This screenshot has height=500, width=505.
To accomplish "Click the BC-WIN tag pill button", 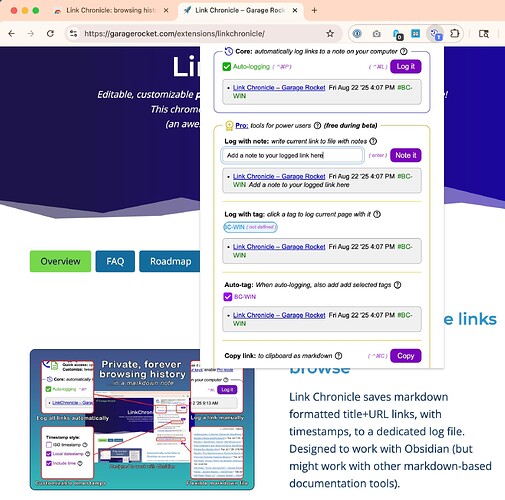I will click(x=250, y=227).
